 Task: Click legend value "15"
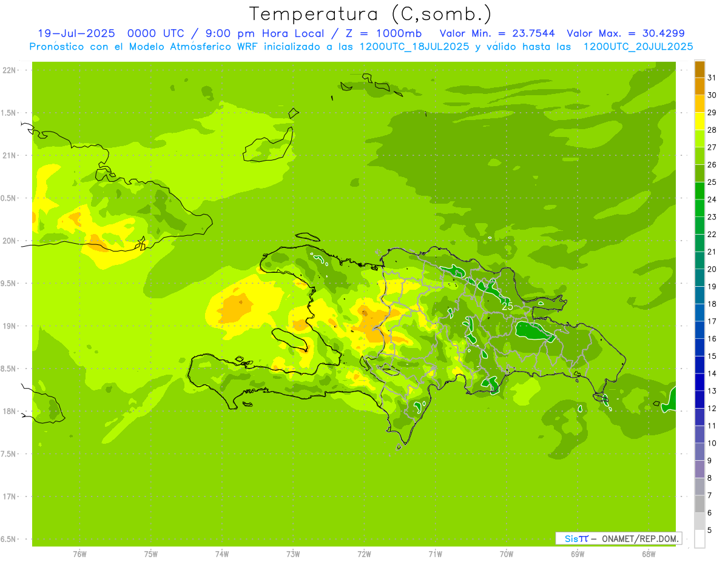712,356
